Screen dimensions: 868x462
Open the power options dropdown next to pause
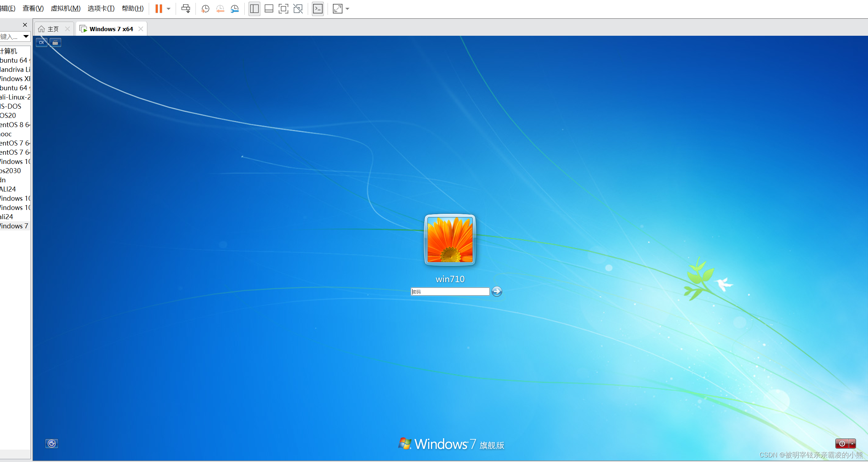tap(169, 9)
